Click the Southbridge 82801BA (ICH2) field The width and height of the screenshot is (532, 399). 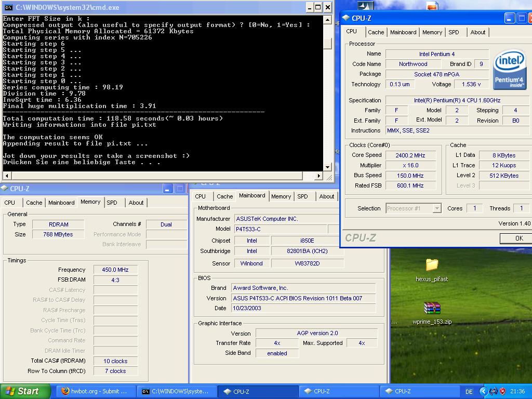pyautogui.click(x=307, y=251)
